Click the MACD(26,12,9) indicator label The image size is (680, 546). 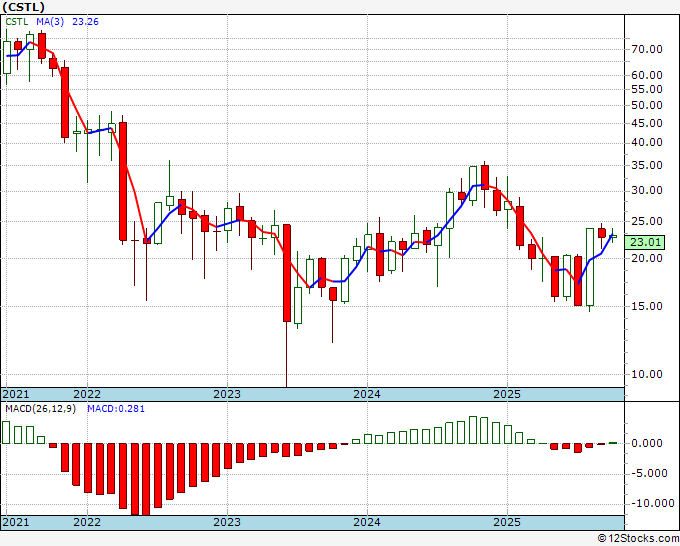tap(40, 409)
